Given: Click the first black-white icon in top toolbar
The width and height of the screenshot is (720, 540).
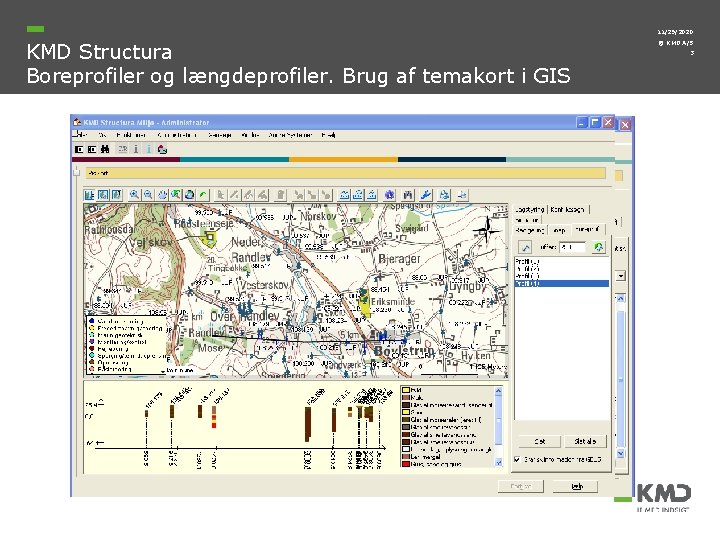Looking at the screenshot, I should point(79,149).
